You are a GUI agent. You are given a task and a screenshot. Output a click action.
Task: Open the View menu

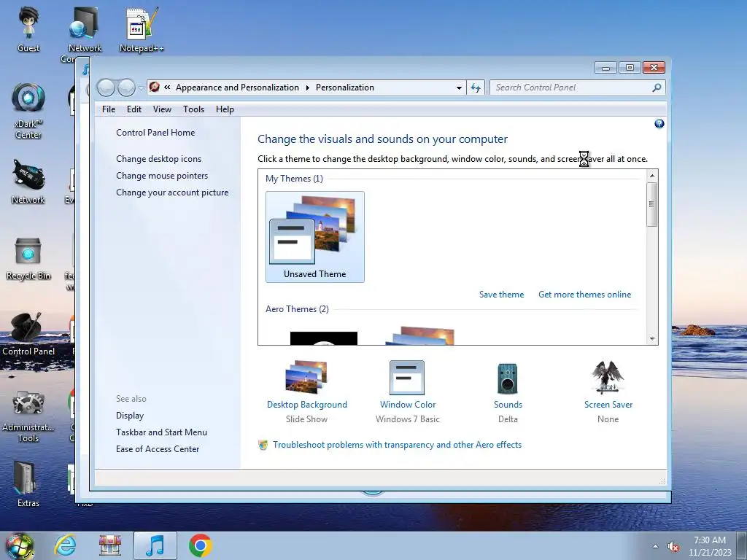pyautogui.click(x=162, y=109)
